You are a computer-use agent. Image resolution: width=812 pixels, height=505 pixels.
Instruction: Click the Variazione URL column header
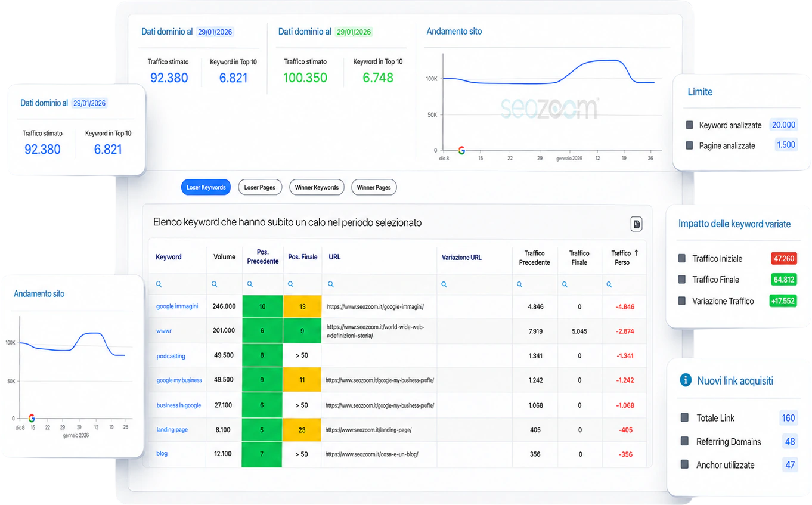461,258
